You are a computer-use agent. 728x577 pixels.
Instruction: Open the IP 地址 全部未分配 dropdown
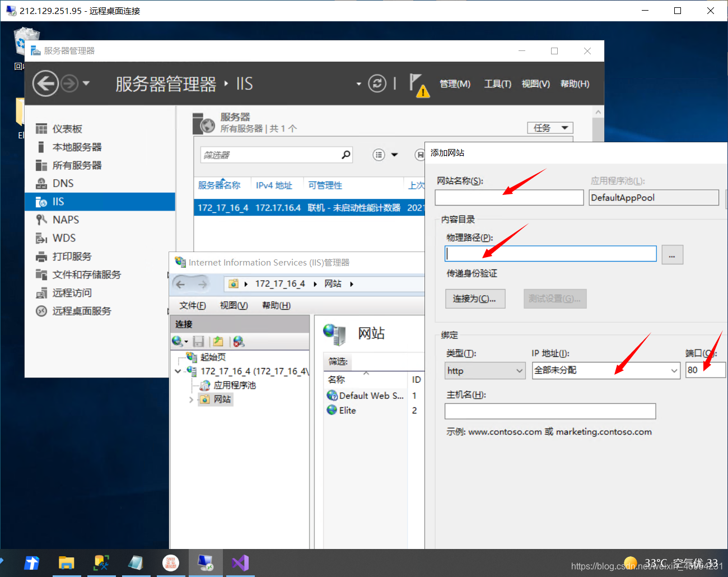pos(606,370)
